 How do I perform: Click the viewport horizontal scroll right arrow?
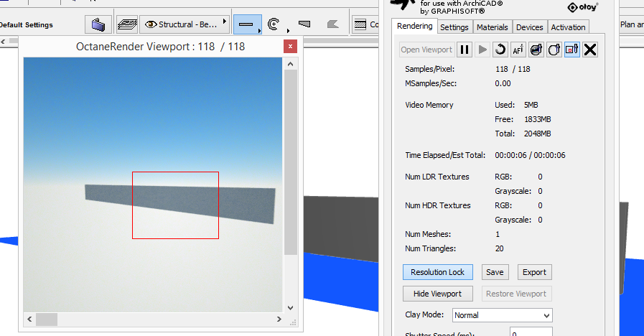pyautogui.click(x=279, y=319)
